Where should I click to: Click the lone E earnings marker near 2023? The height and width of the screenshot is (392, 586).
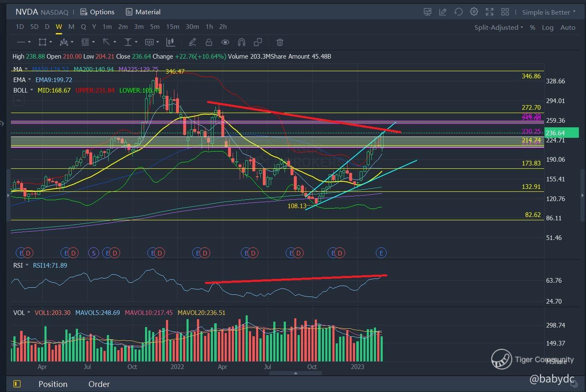(381, 253)
